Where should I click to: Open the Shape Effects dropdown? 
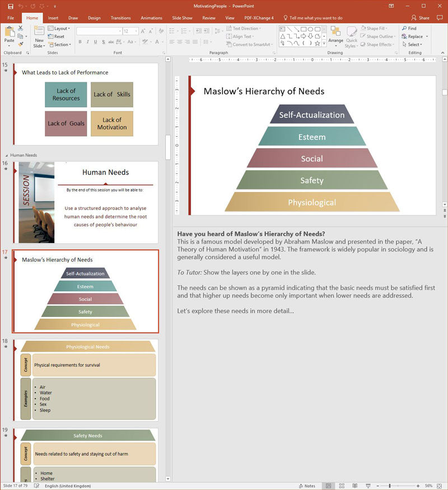pos(377,45)
